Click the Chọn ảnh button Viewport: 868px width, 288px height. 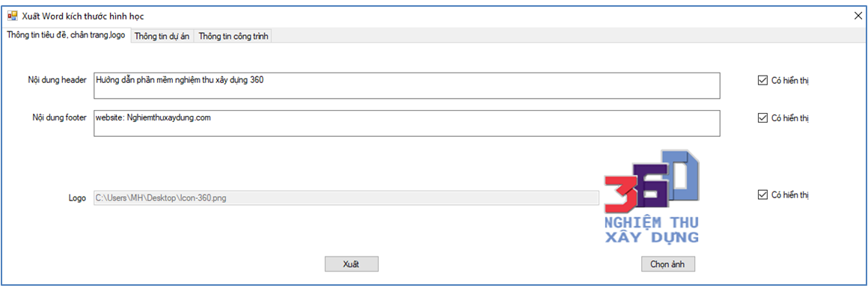pyautogui.click(x=668, y=264)
